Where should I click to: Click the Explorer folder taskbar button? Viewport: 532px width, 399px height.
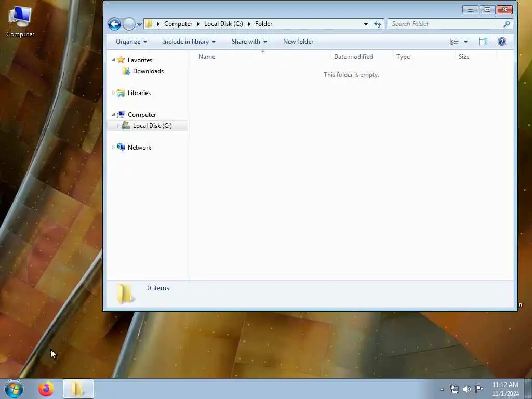tap(78, 389)
